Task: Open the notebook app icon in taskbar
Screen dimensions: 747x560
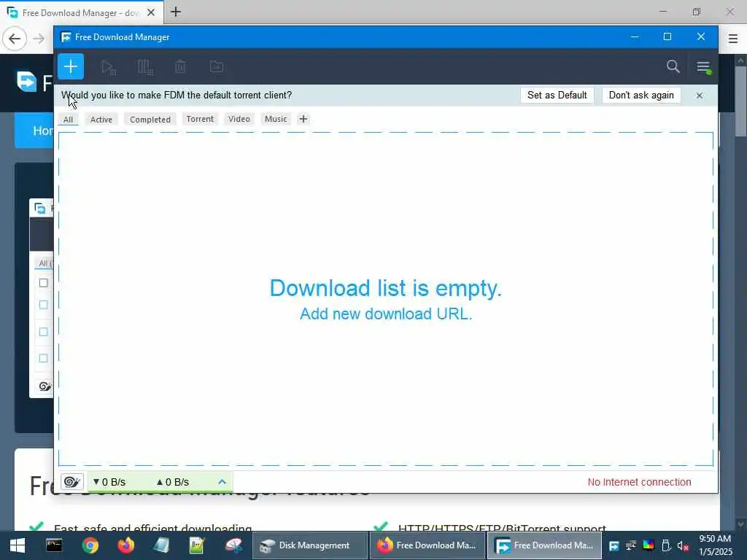Action: coord(161,545)
